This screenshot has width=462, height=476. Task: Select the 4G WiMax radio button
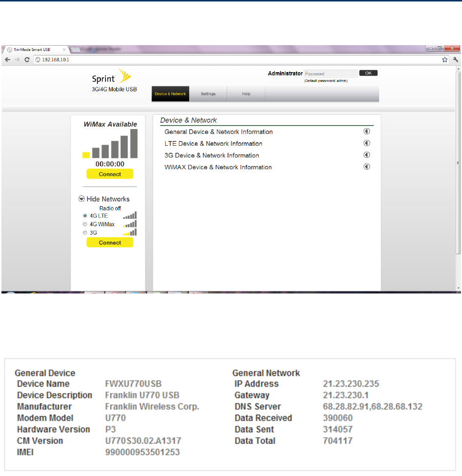[85, 224]
